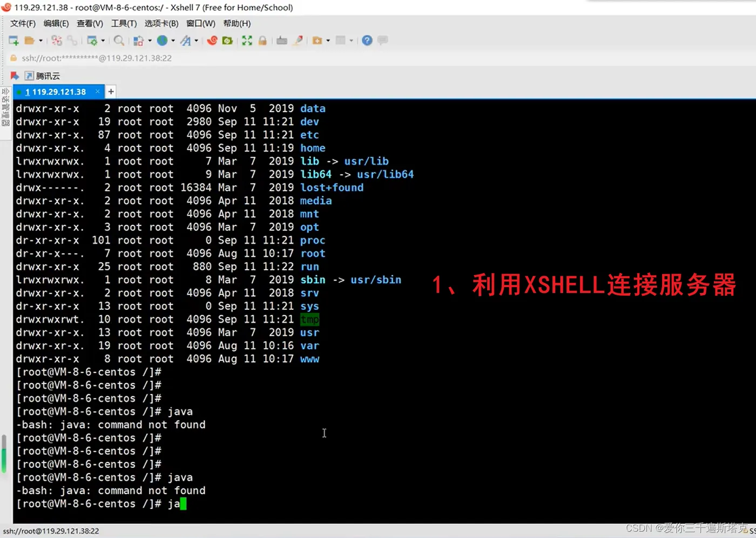Click the 'srv' directory name
This screenshot has width=756, height=538.
[310, 293]
